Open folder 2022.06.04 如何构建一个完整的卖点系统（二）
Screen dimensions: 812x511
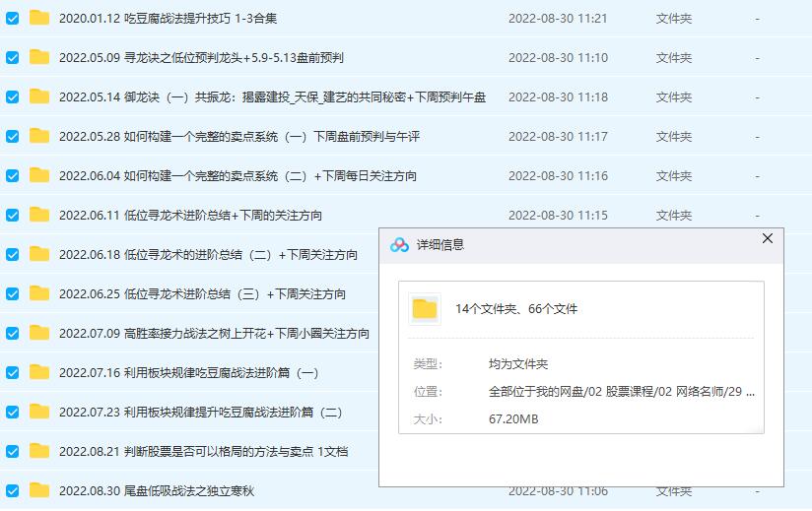coord(237,176)
